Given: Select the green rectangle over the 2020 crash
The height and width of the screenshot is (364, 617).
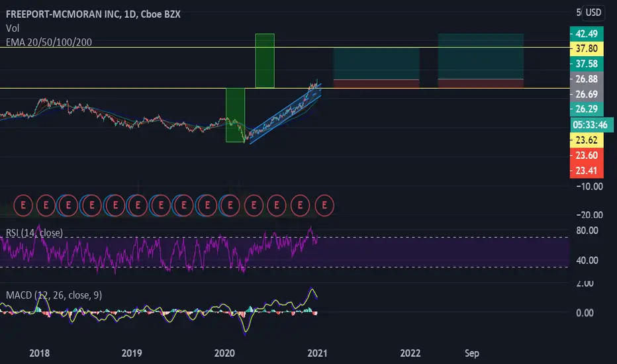Looking at the screenshot, I should click(x=235, y=115).
